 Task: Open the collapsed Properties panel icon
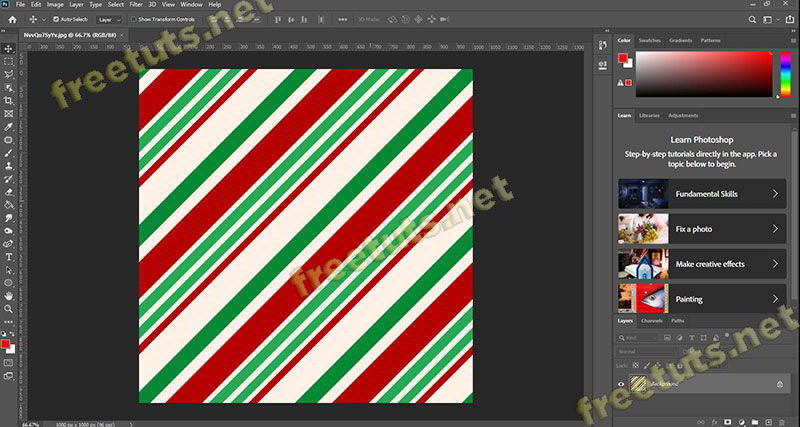click(x=603, y=65)
